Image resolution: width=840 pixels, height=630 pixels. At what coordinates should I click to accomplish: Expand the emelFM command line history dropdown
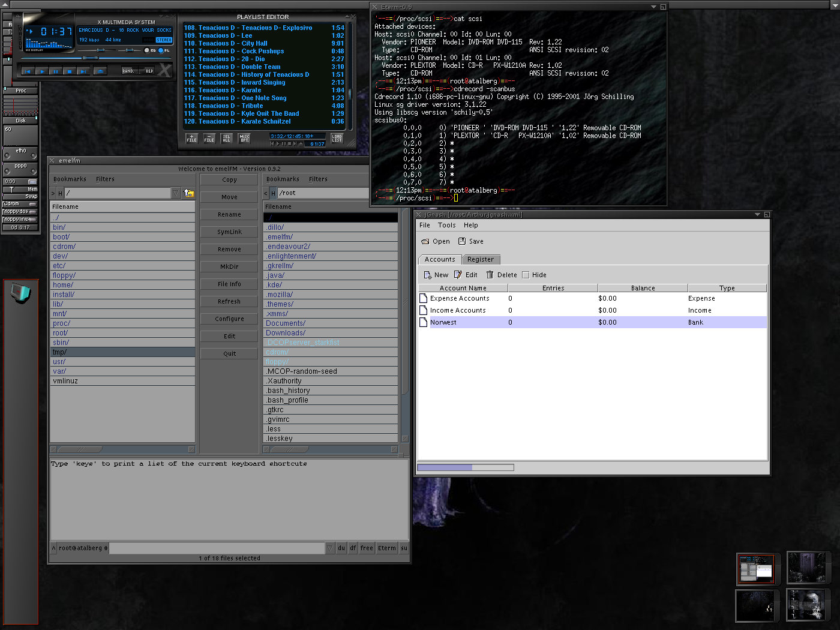(x=330, y=548)
